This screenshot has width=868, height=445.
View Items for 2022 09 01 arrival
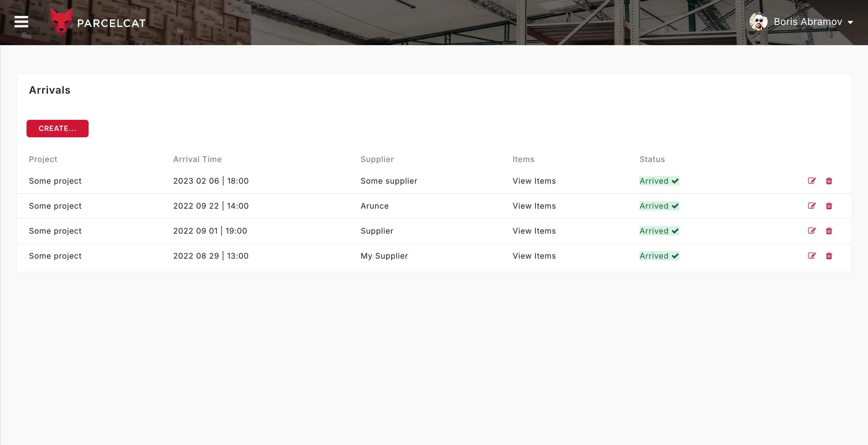pyautogui.click(x=534, y=231)
